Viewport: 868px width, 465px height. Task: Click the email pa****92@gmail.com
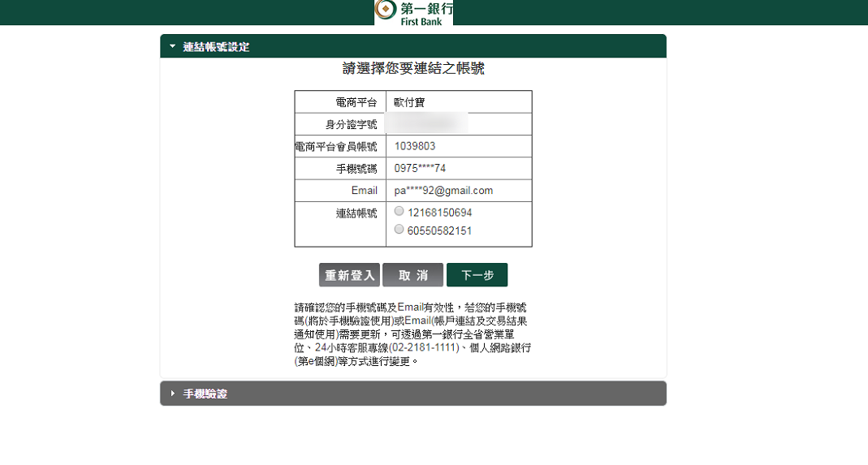point(443,191)
